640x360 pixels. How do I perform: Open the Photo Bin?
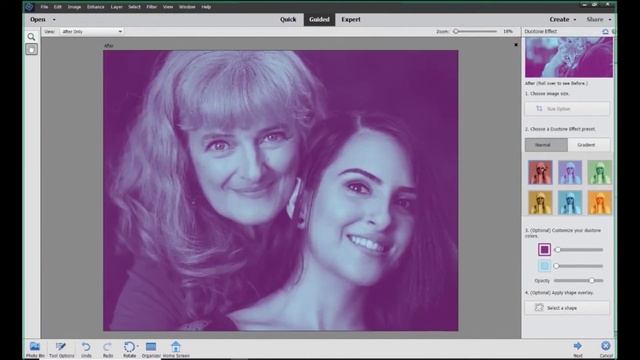coord(35,349)
